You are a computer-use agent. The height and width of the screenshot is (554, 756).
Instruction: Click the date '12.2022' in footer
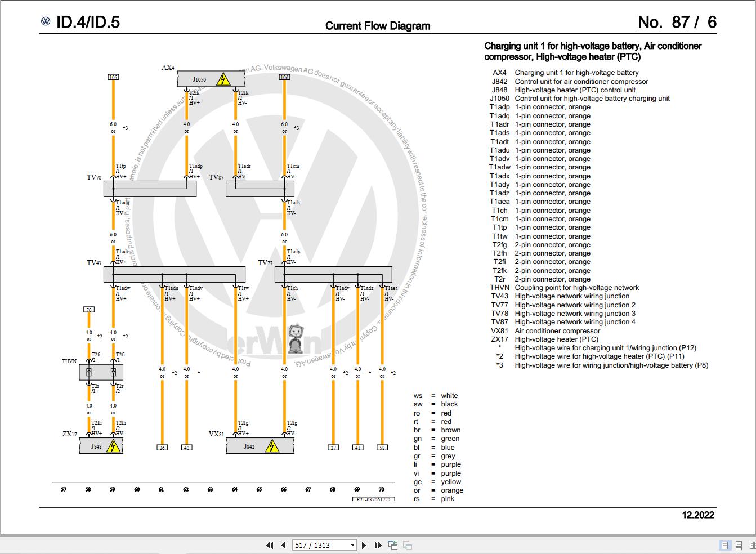click(698, 515)
